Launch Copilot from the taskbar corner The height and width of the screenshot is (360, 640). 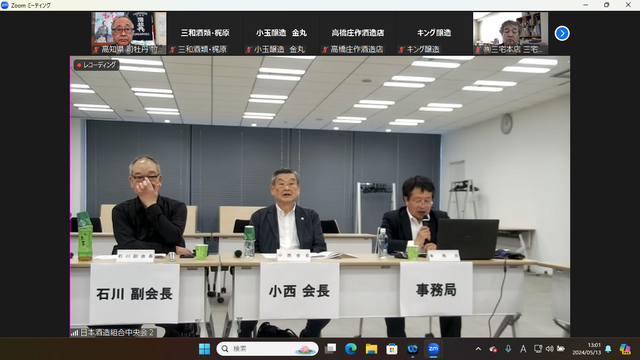pyautogui.click(x=625, y=349)
